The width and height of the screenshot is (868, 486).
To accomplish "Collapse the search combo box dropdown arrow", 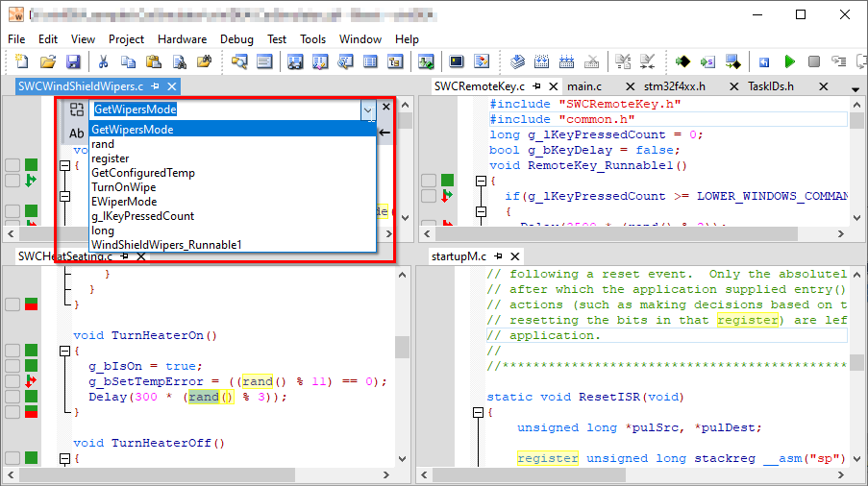I will click(367, 110).
